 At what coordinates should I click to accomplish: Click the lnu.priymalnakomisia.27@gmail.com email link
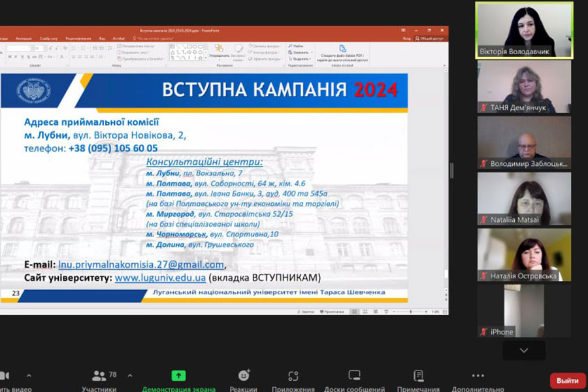point(141,265)
